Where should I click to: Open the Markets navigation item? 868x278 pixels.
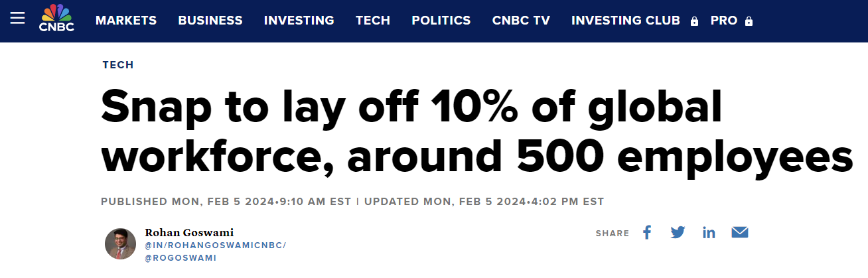coord(126,21)
